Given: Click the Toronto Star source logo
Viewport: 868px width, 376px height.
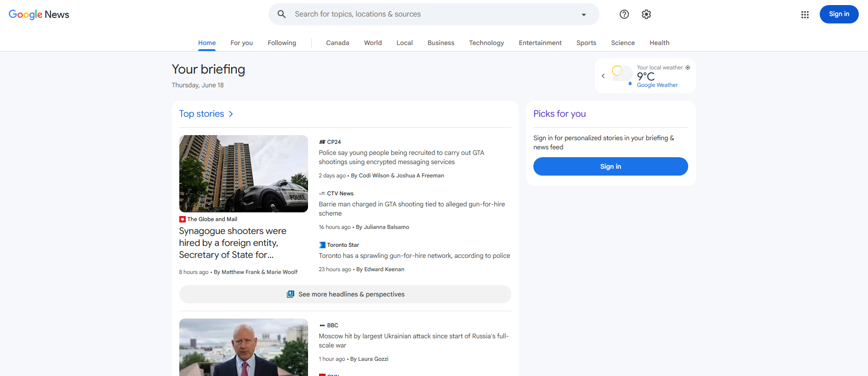Looking at the screenshot, I should [x=322, y=245].
